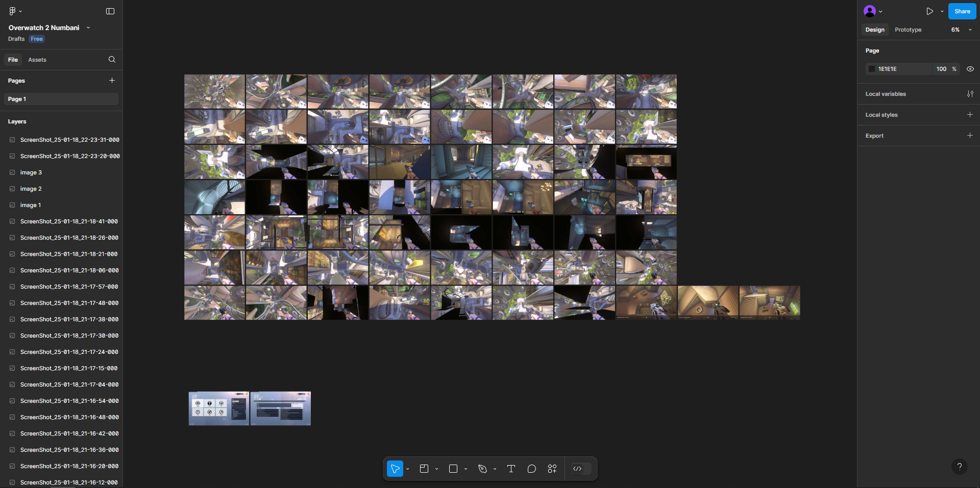Switch to the Assets tab
The image size is (980, 488).
click(x=37, y=60)
